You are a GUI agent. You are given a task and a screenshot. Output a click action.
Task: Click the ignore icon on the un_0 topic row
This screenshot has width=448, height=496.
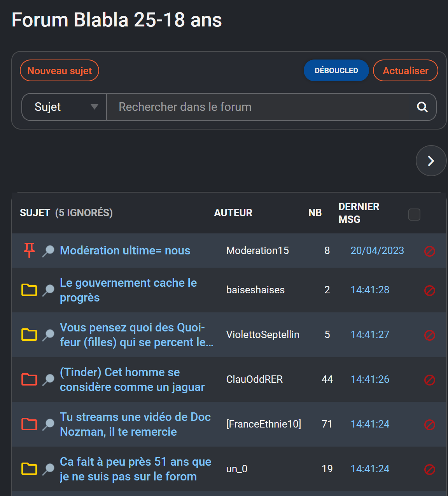[x=429, y=469]
